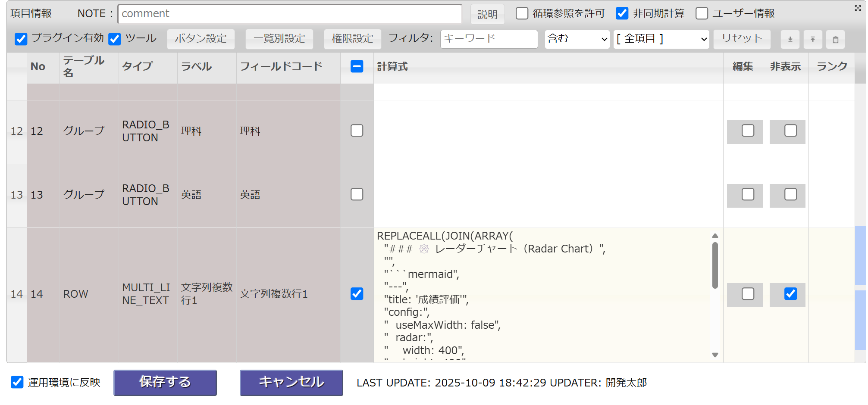Click formula scrollbar down arrow in row 14
Screen dimensions: 868x405
715,355
